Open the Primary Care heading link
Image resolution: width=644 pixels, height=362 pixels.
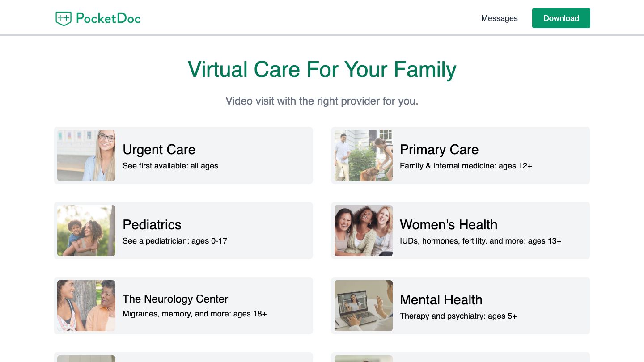439,150
